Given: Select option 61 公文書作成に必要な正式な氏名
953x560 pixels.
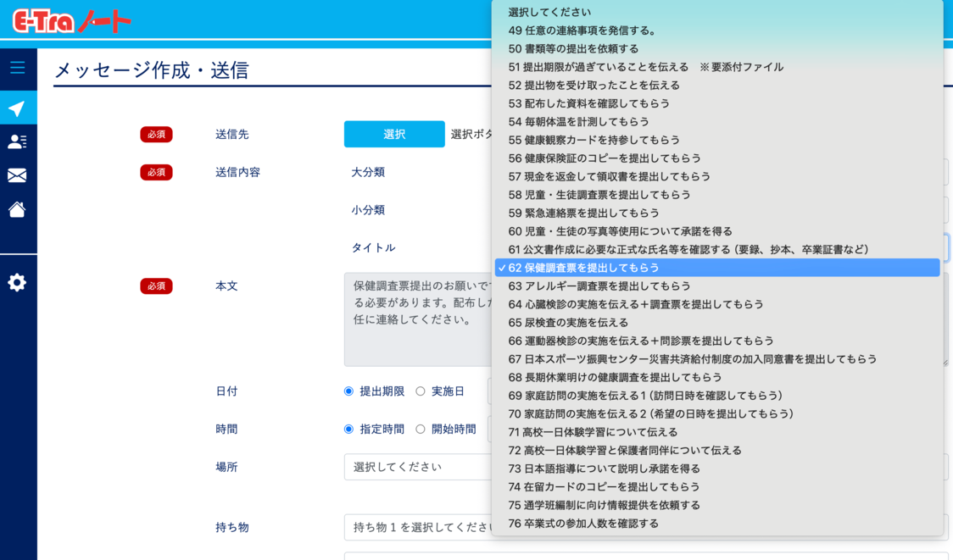Looking at the screenshot, I should [717, 249].
